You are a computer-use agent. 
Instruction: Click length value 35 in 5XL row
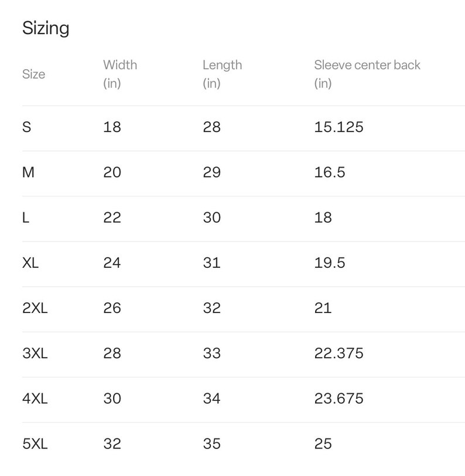[212, 444]
